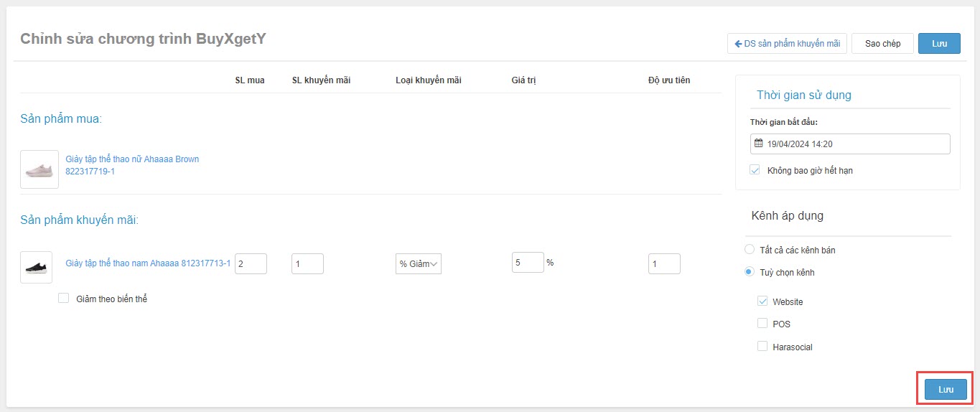Select 'Tuỳ chọn kênh' radio option
Viewport: 980px width, 412px height.
[750, 272]
